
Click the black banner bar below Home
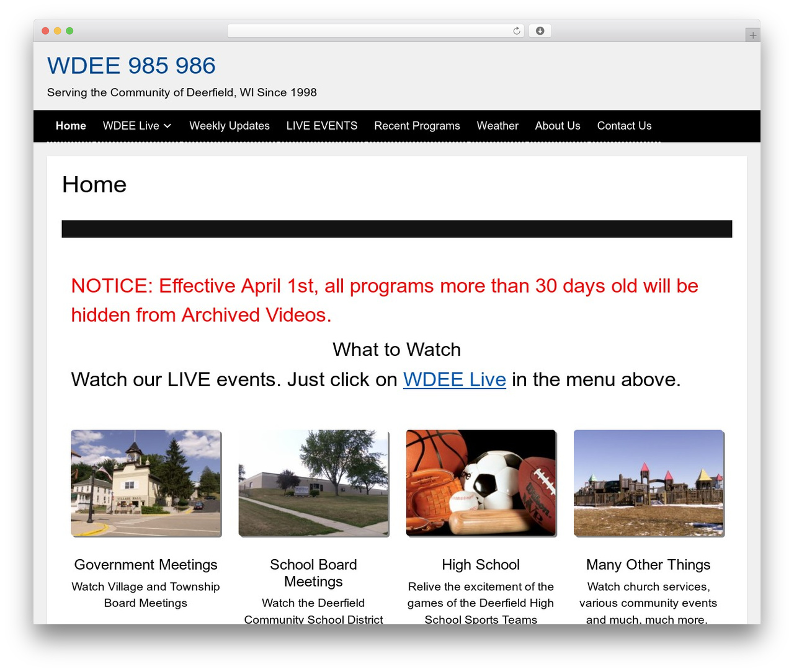tap(397, 229)
